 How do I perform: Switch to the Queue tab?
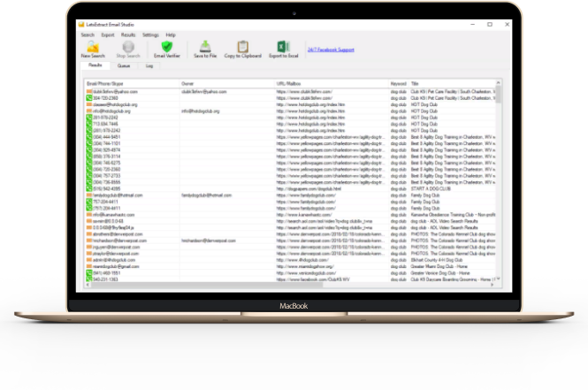(x=124, y=65)
